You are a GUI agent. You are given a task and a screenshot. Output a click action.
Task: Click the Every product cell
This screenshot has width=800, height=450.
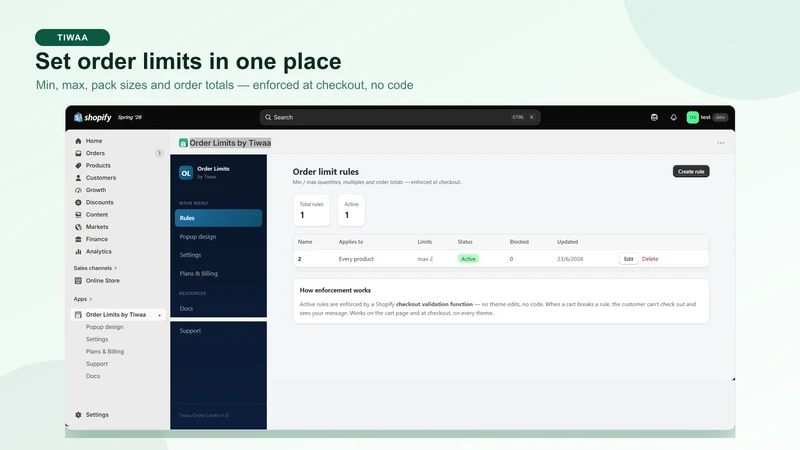(356, 259)
